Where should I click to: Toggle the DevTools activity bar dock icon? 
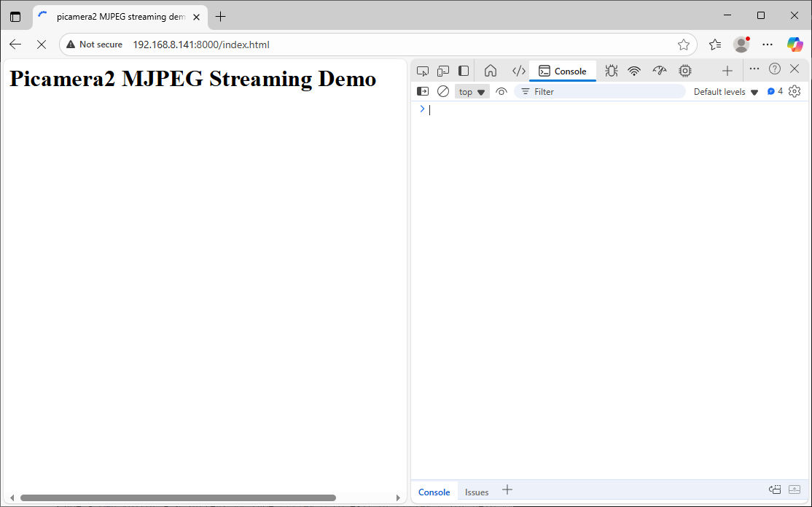point(464,71)
